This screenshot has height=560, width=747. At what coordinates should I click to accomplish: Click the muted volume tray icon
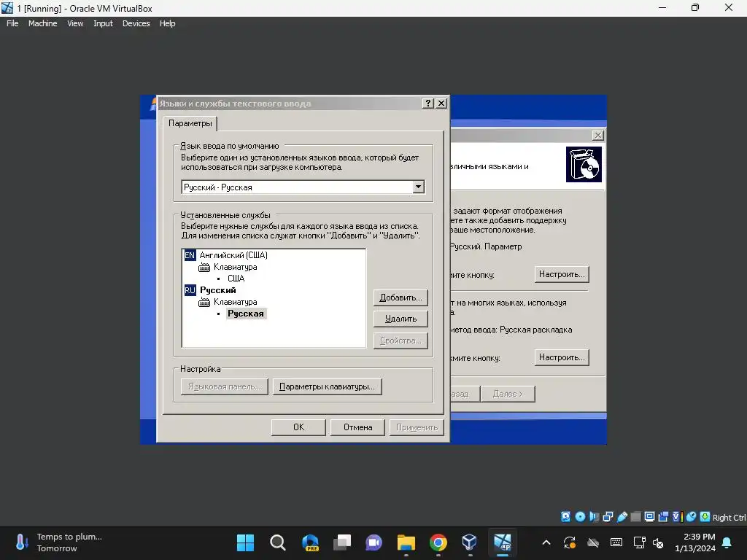[659, 542]
